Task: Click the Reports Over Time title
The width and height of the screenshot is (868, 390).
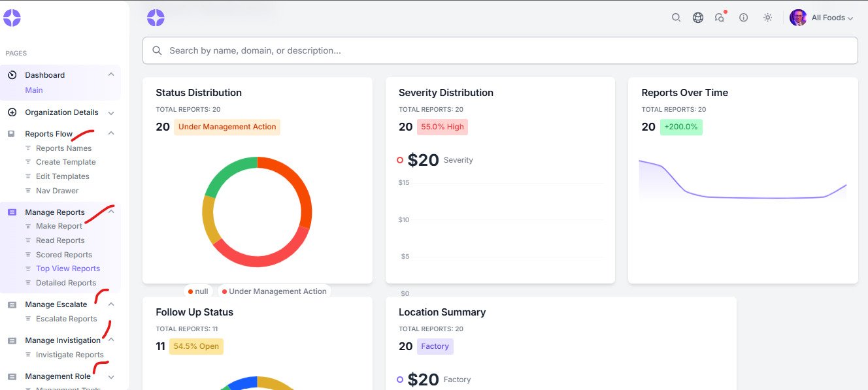Action: (x=684, y=93)
